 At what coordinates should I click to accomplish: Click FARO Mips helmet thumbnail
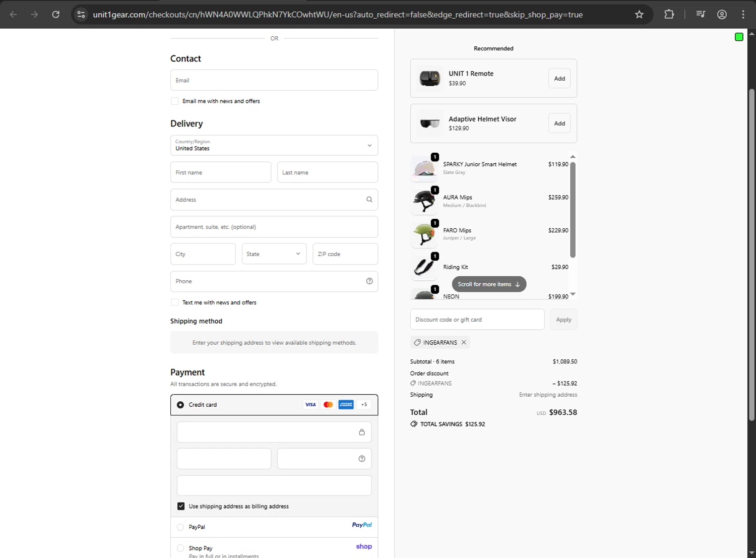[x=424, y=234]
